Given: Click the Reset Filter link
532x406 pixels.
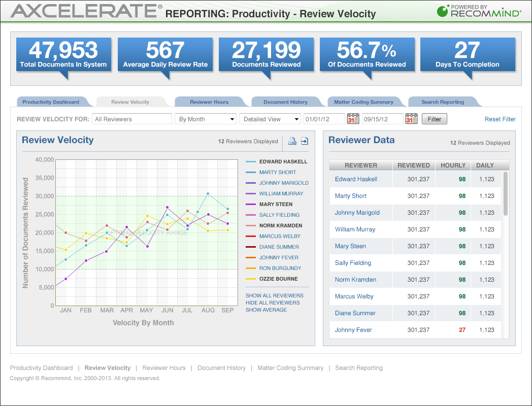Looking at the screenshot, I should point(500,119).
